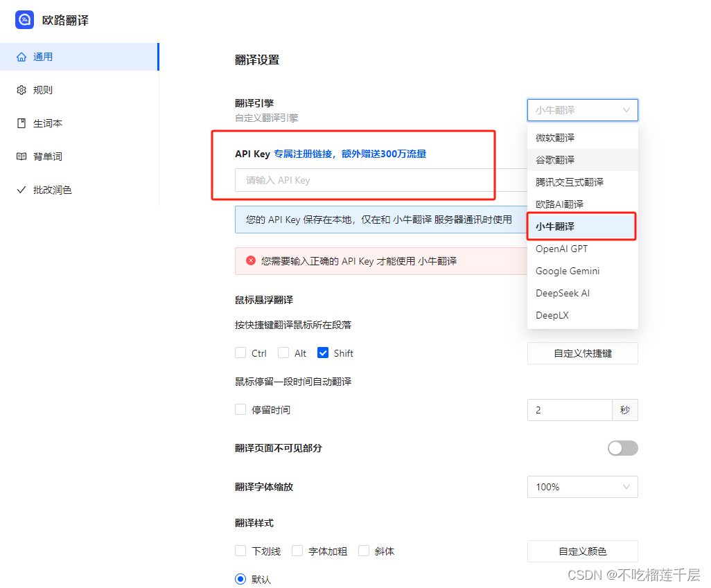Viewport: 711px width, 588px height.
Task: Select DeepLX engine option
Action: tap(582, 316)
